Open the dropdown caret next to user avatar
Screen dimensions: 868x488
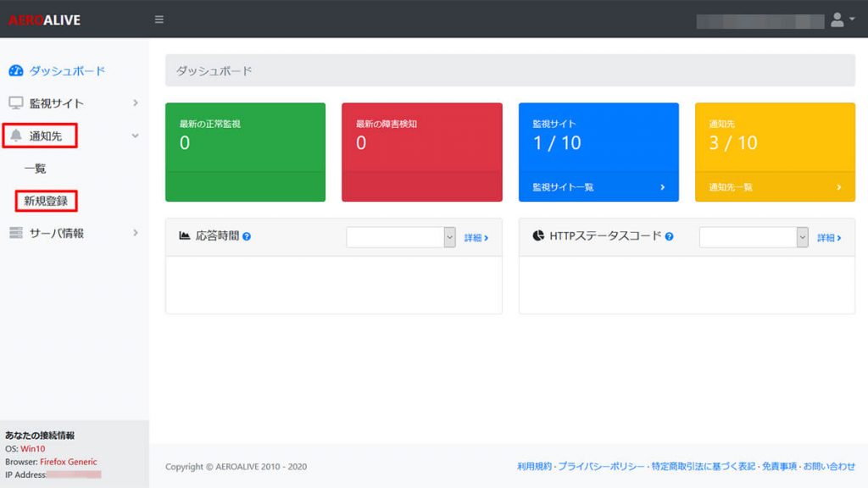pos(852,19)
